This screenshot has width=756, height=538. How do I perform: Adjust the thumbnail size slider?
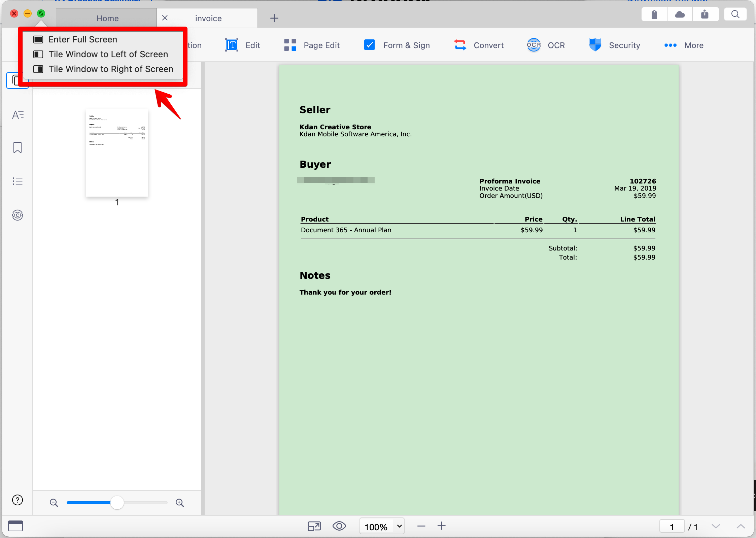pos(117,503)
